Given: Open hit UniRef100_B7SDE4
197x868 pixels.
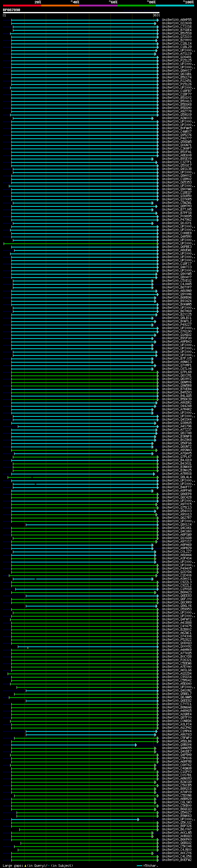Looking at the screenshot, I should (x=177, y=30).
